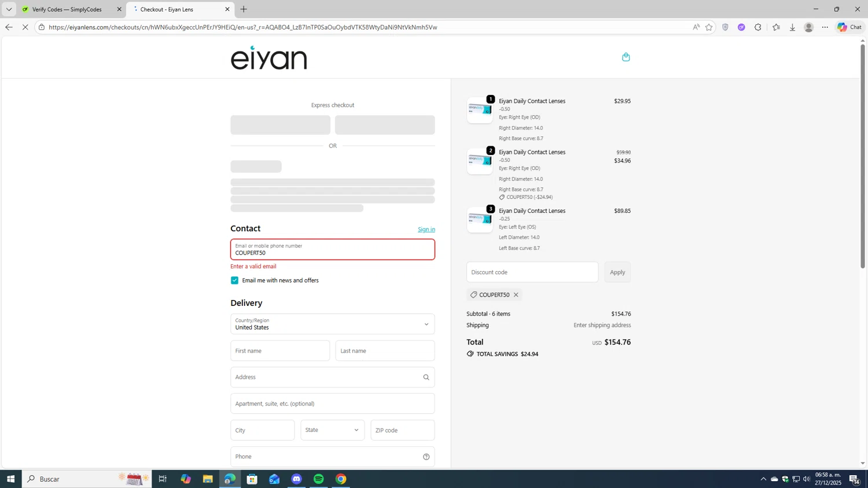Screen dimensions: 868x488
Task: Toggle Email me with news and offers
Action: 234,280
